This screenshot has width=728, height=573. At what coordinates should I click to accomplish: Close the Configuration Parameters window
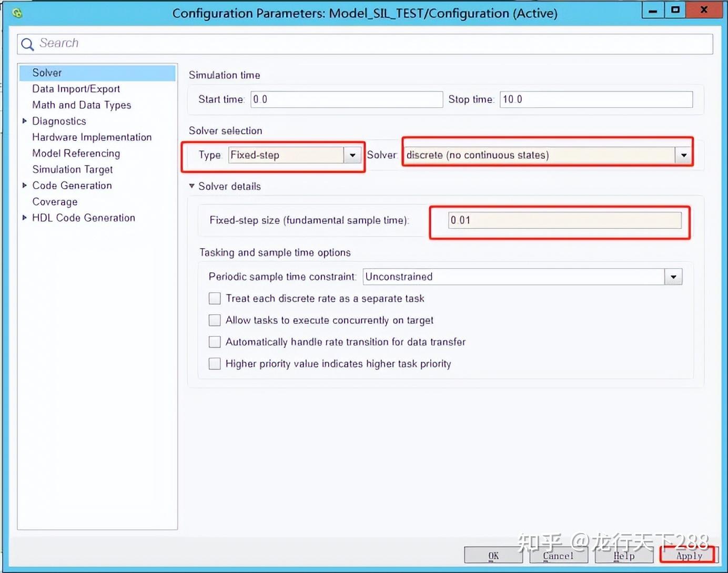point(704,11)
